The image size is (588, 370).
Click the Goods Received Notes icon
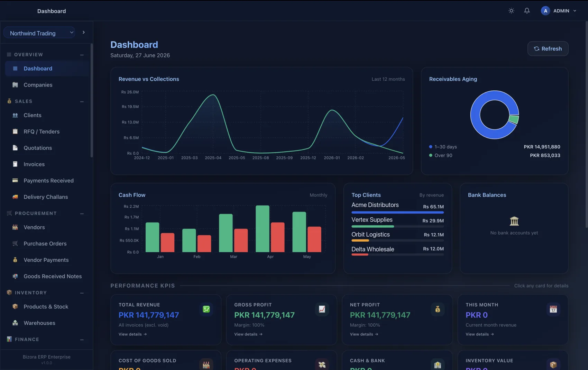(x=15, y=276)
